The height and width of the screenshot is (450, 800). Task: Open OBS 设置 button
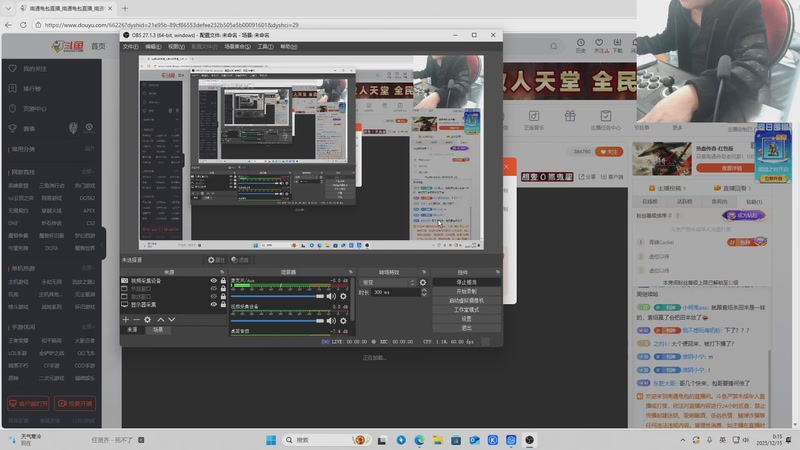(466, 319)
